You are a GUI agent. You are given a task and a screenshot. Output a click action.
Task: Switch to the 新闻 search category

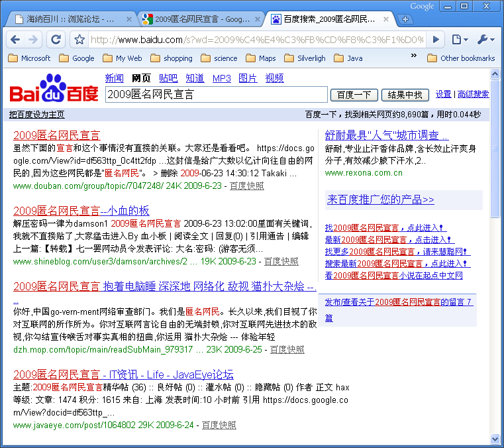coord(114,78)
